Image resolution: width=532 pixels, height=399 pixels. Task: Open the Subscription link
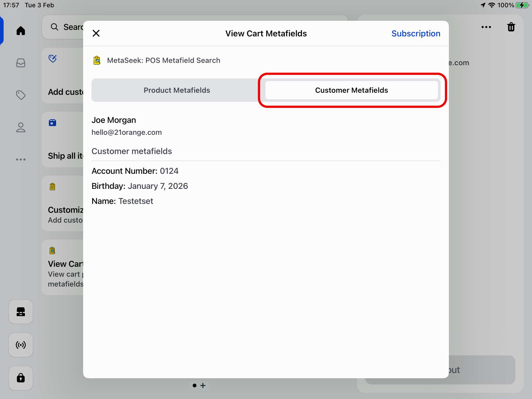tap(416, 34)
